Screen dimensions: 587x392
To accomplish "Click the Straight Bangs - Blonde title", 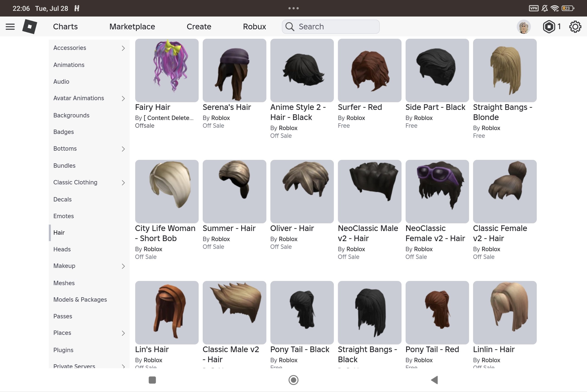I will point(503,112).
